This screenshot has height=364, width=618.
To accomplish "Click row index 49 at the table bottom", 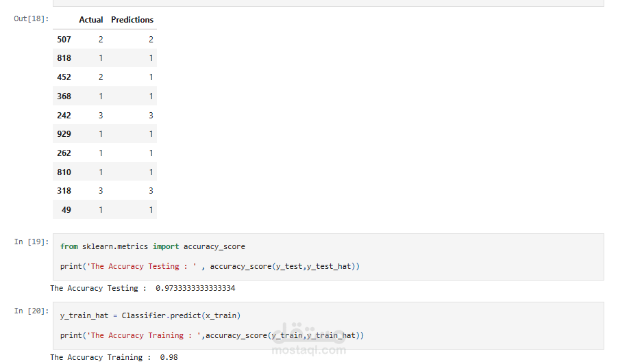I will [x=66, y=210].
